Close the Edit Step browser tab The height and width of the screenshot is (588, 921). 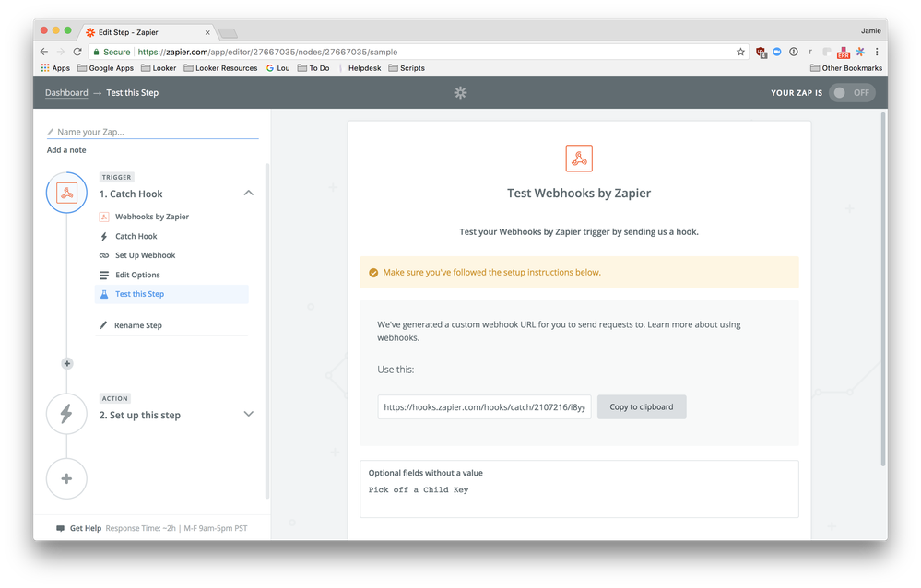207,33
